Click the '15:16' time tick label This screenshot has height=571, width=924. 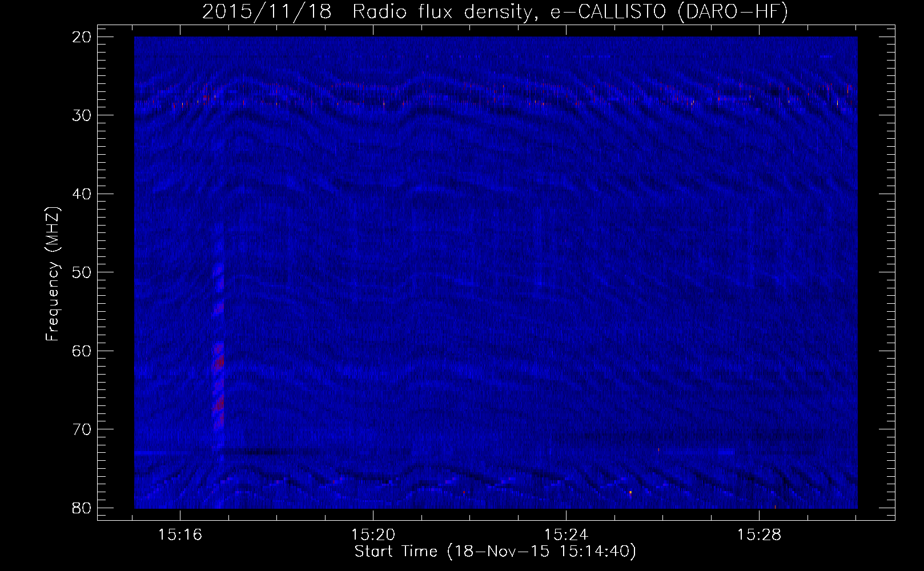coord(180,535)
